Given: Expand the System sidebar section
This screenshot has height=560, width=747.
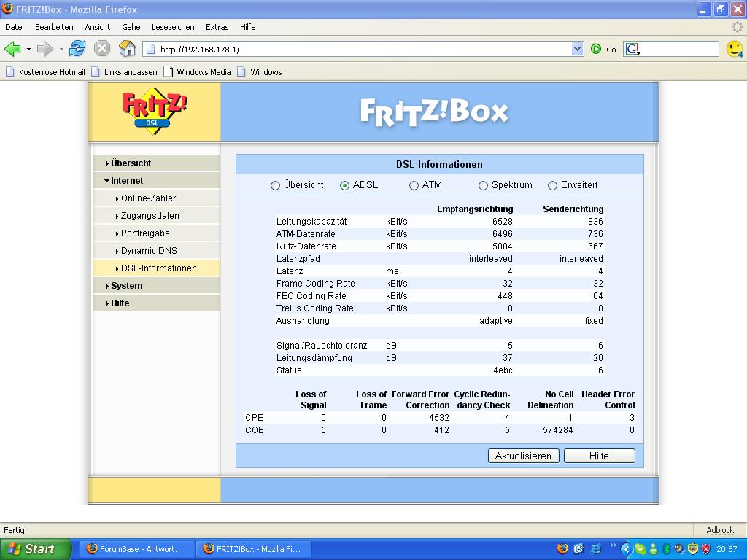Looking at the screenshot, I should coord(157,286).
